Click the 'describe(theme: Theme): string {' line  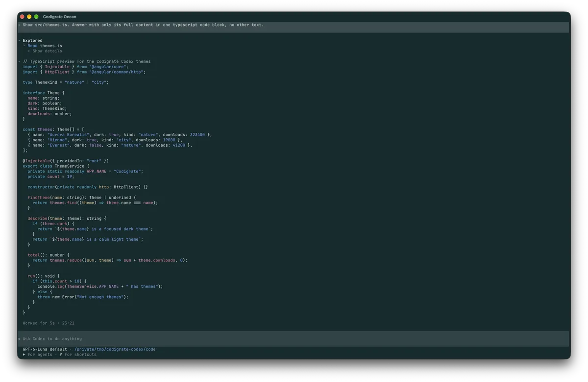[x=67, y=218]
